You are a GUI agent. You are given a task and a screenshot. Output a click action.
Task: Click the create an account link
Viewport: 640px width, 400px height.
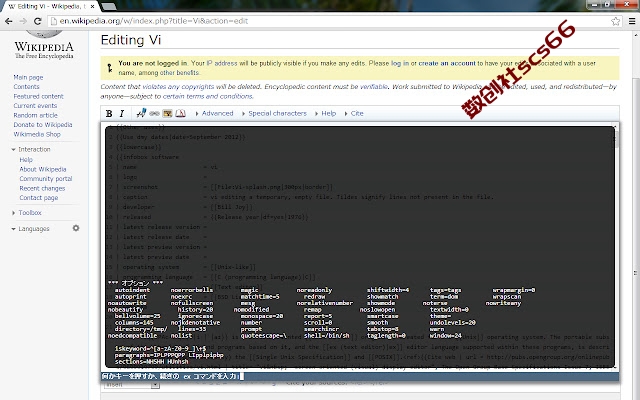pos(447,63)
